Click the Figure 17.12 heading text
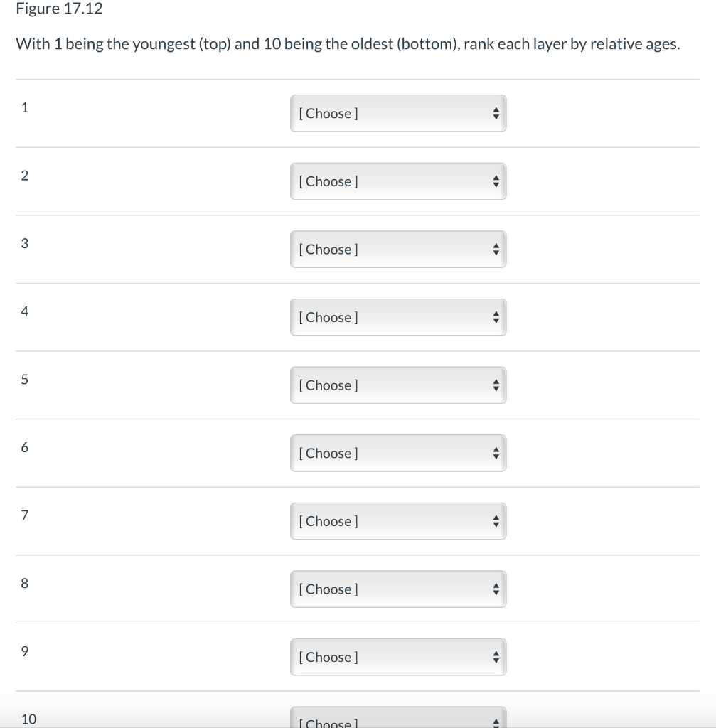Viewport: 716px width, 728px height. point(59,9)
